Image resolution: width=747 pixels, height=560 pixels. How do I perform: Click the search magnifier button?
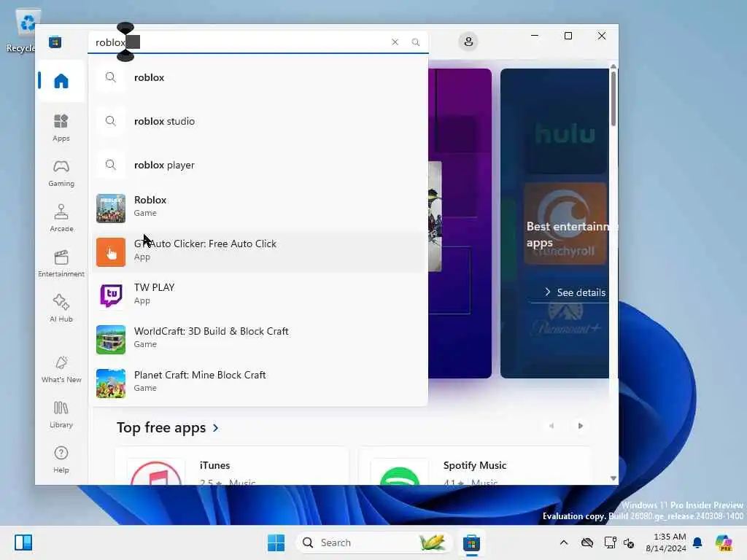415,42
